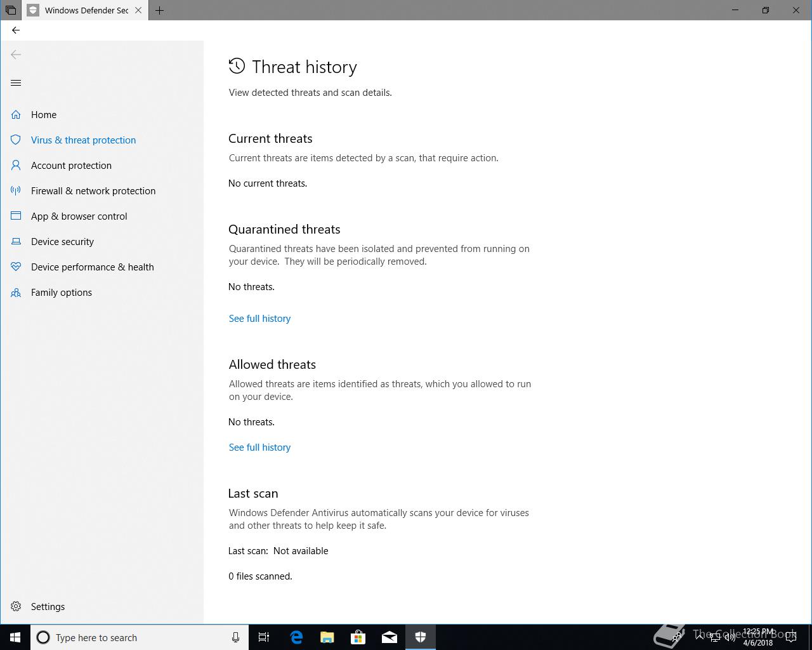Image resolution: width=812 pixels, height=650 pixels.
Task: Click the Settings gear icon
Action: pyautogui.click(x=16, y=606)
